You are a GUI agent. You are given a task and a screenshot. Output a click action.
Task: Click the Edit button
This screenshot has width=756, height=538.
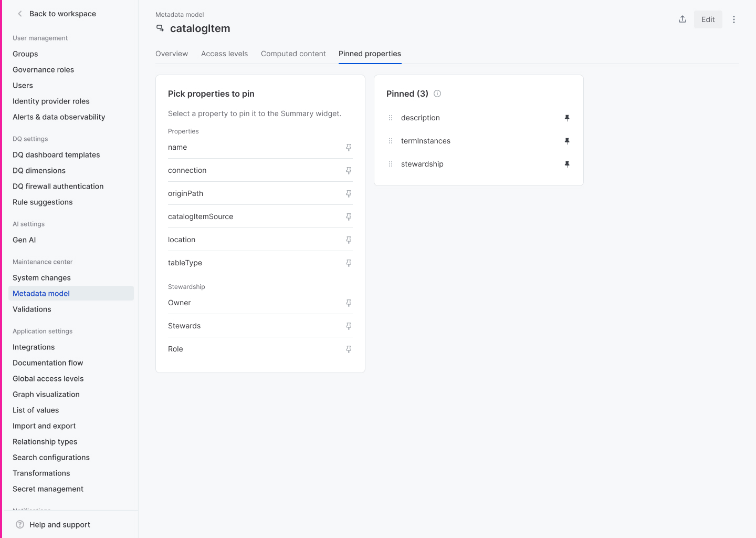[x=708, y=19]
